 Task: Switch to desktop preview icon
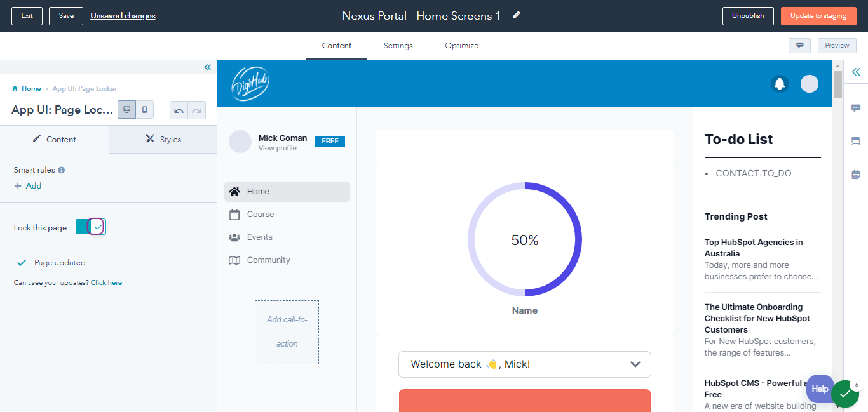click(x=127, y=110)
